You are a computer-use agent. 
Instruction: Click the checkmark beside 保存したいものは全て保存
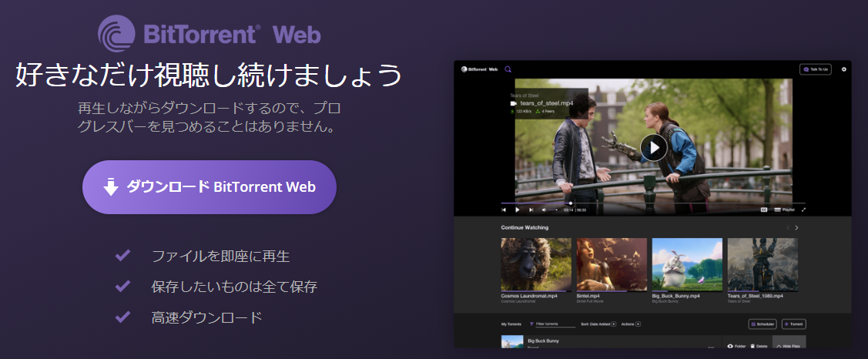pyautogui.click(x=122, y=287)
